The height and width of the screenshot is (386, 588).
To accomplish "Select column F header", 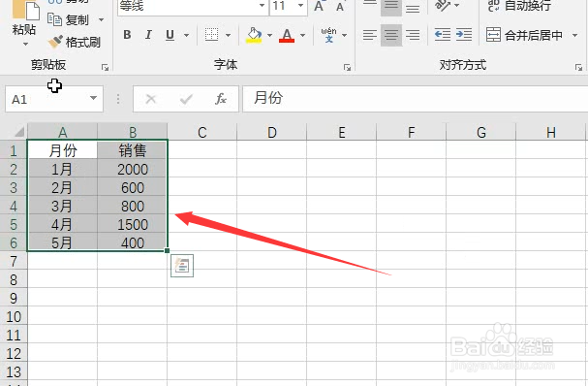I will 411,132.
